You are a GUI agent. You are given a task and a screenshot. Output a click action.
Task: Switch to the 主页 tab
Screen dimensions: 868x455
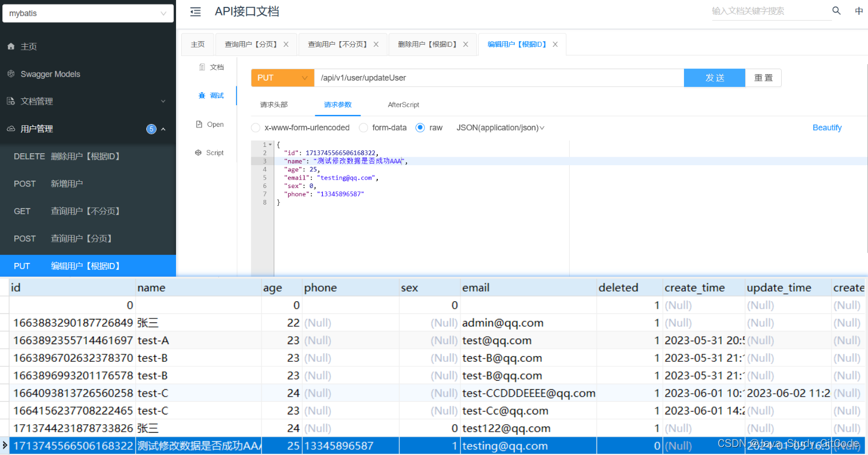[x=198, y=44]
